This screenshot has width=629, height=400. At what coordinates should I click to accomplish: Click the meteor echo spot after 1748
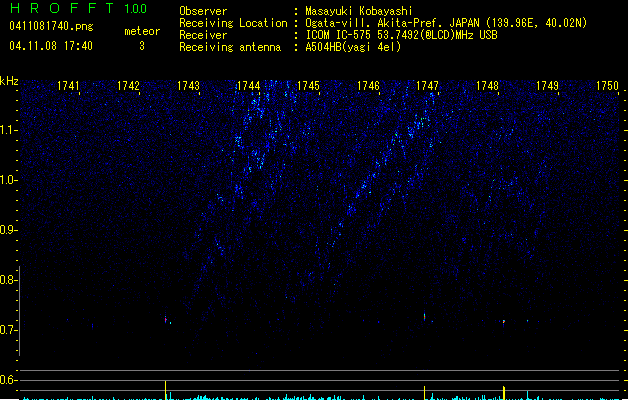(504, 321)
